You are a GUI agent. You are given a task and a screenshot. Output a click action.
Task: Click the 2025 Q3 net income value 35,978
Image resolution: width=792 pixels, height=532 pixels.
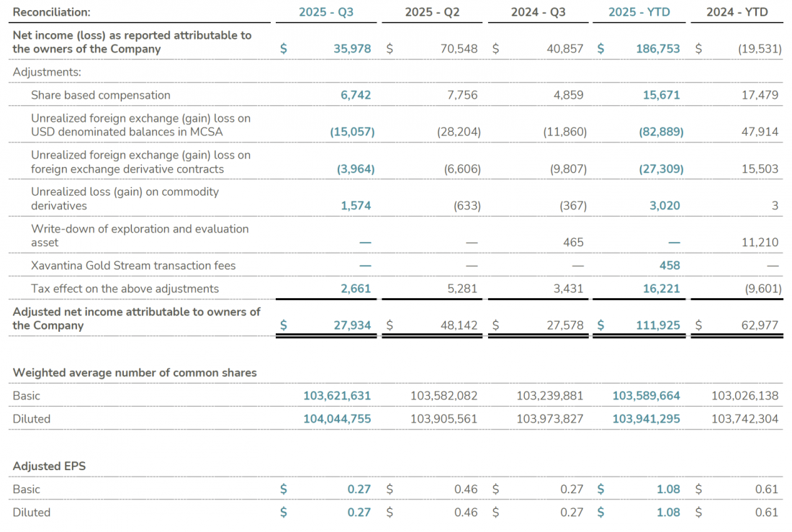[x=352, y=49]
